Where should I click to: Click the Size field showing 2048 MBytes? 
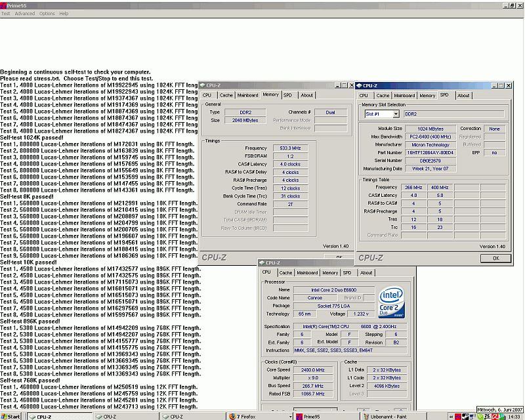click(245, 120)
